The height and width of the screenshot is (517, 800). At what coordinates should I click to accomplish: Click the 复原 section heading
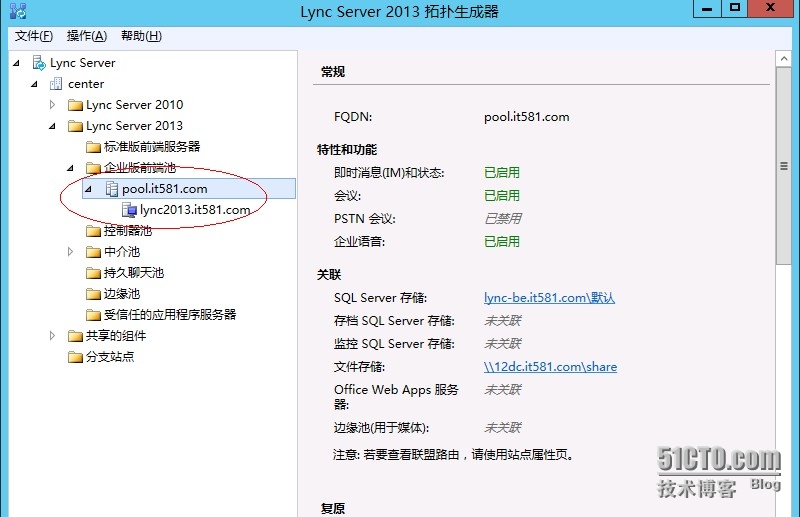coord(333,508)
